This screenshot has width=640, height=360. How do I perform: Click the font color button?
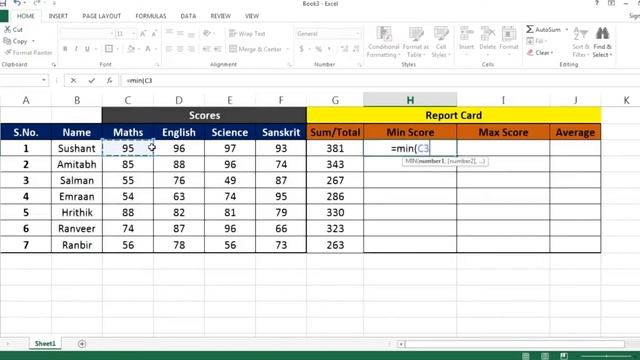148,49
